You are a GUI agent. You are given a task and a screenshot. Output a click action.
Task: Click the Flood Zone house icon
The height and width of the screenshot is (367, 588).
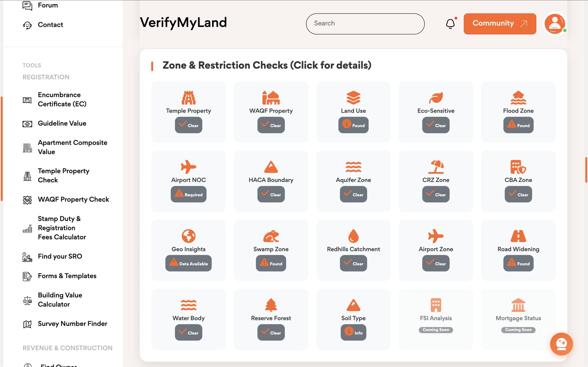pyautogui.click(x=518, y=97)
